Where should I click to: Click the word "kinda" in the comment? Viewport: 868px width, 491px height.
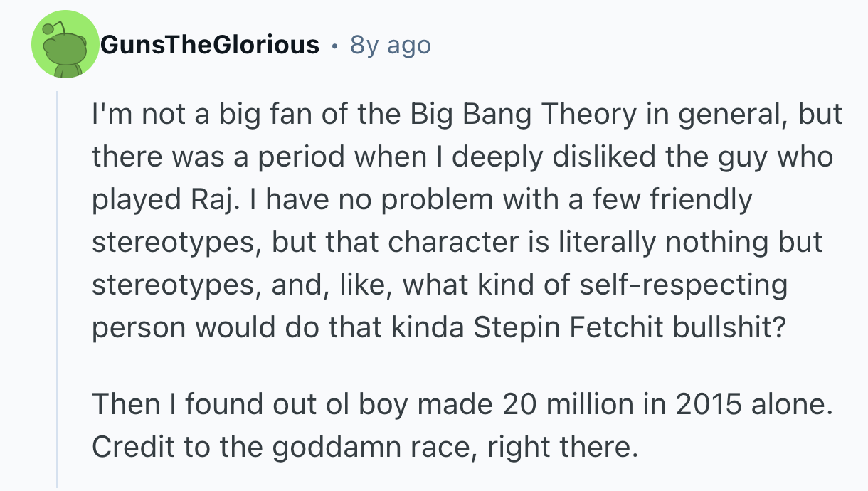coord(429,327)
